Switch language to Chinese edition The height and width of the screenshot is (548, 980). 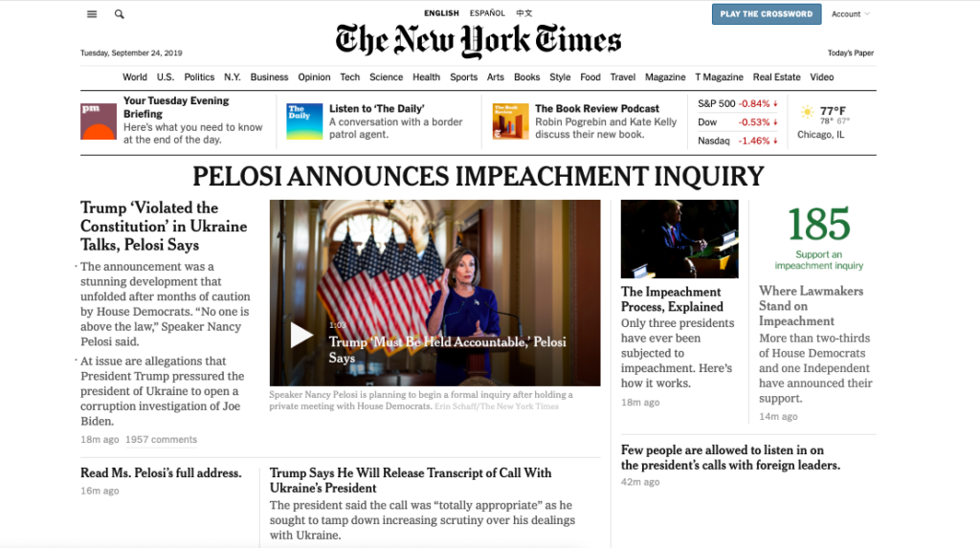(x=523, y=13)
